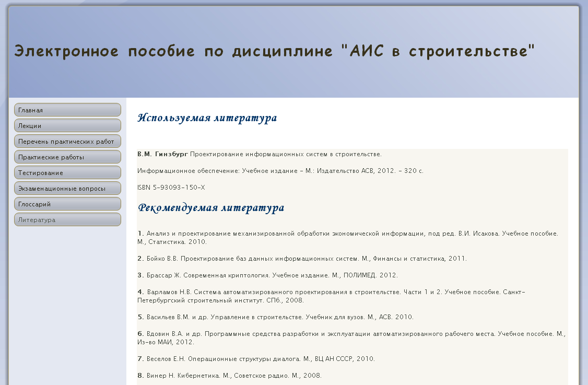Click the ISBN 5-93093-150-X line
588x385 pixels.
click(171, 187)
